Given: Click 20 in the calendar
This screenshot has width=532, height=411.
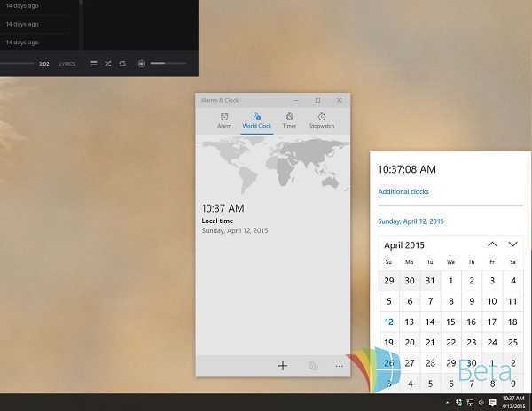Looking at the screenshot, I should click(x=410, y=343).
